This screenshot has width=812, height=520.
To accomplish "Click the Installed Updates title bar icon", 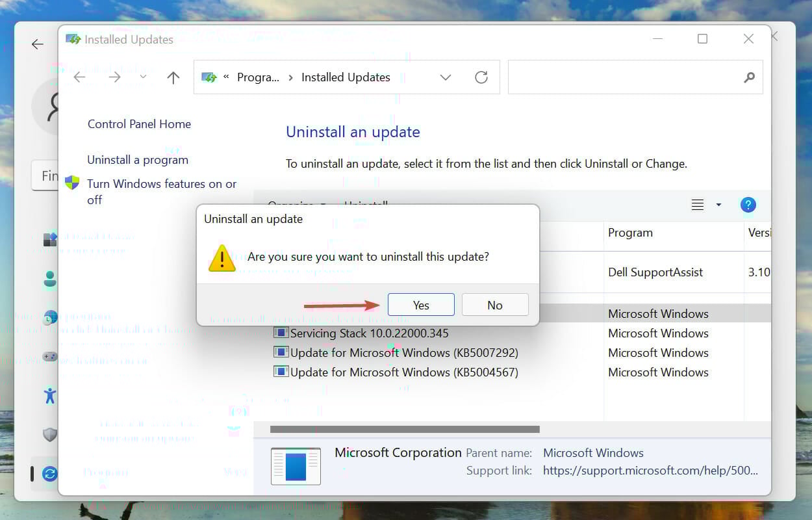I will pos(73,39).
